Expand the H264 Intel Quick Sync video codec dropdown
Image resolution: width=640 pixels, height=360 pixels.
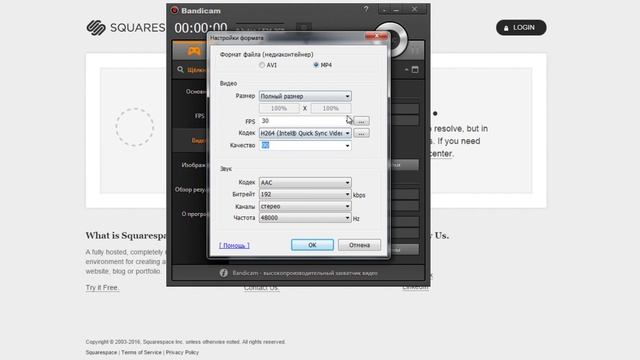click(x=305, y=133)
